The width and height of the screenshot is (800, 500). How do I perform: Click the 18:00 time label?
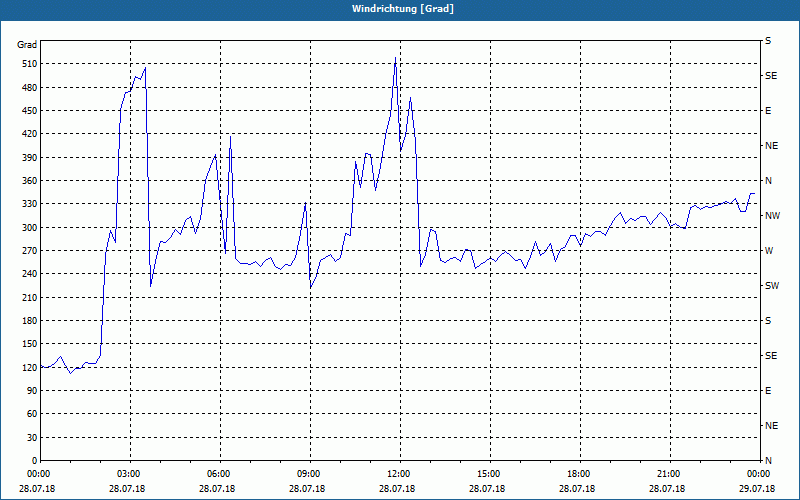[578, 474]
